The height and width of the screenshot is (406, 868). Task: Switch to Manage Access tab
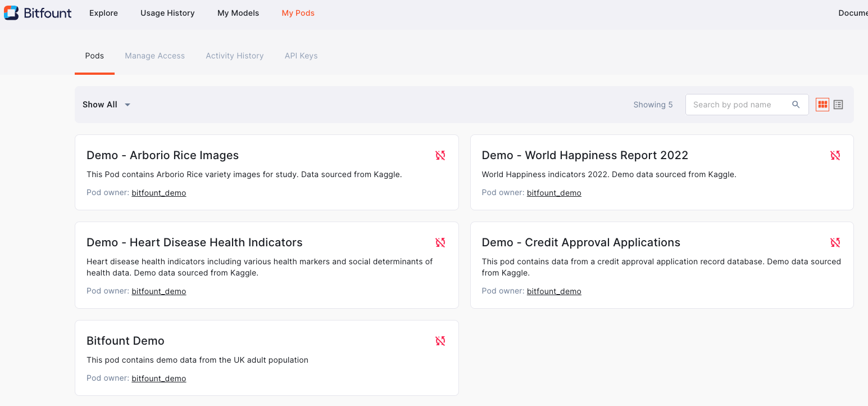pyautogui.click(x=155, y=56)
